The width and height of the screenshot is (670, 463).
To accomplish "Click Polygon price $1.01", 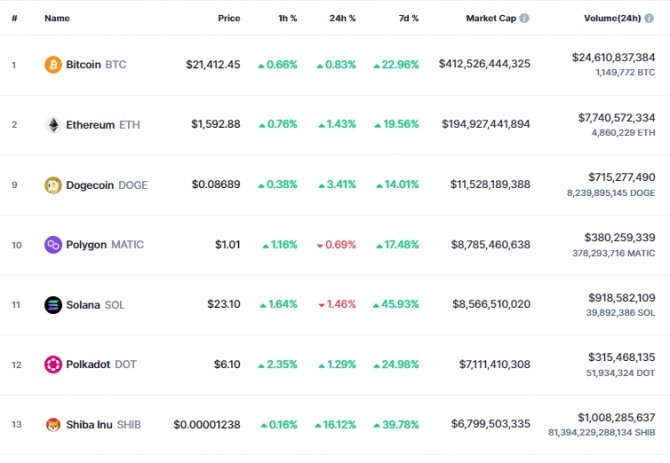I will (x=227, y=245).
